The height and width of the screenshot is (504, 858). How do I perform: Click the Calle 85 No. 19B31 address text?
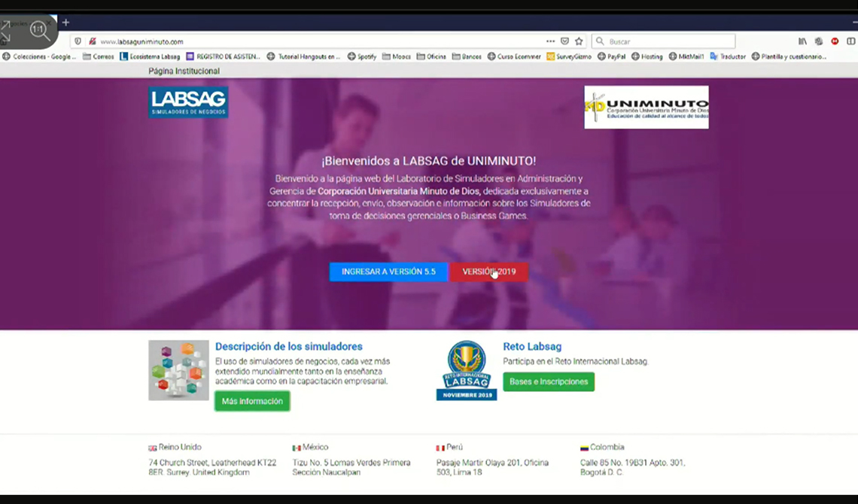[632, 467]
